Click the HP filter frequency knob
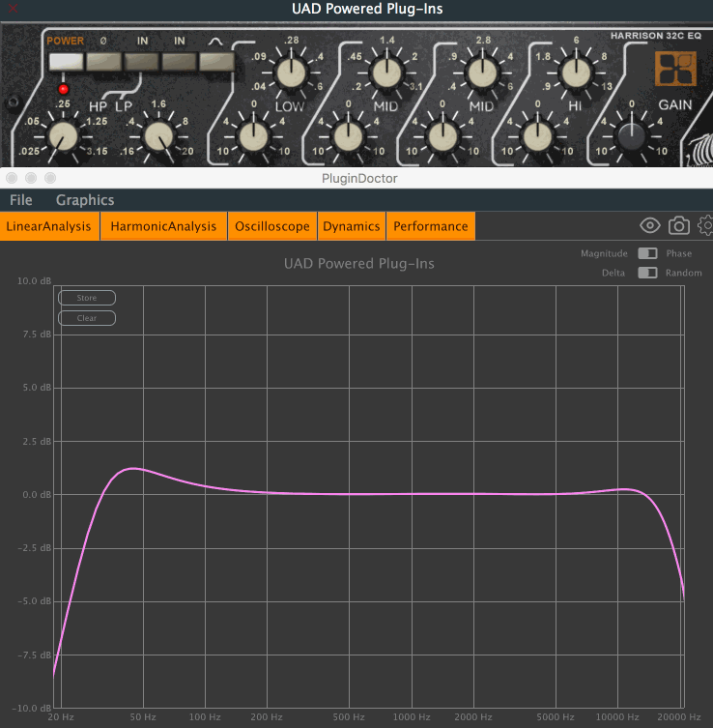Image resolution: width=713 pixels, height=728 pixels. click(64, 137)
